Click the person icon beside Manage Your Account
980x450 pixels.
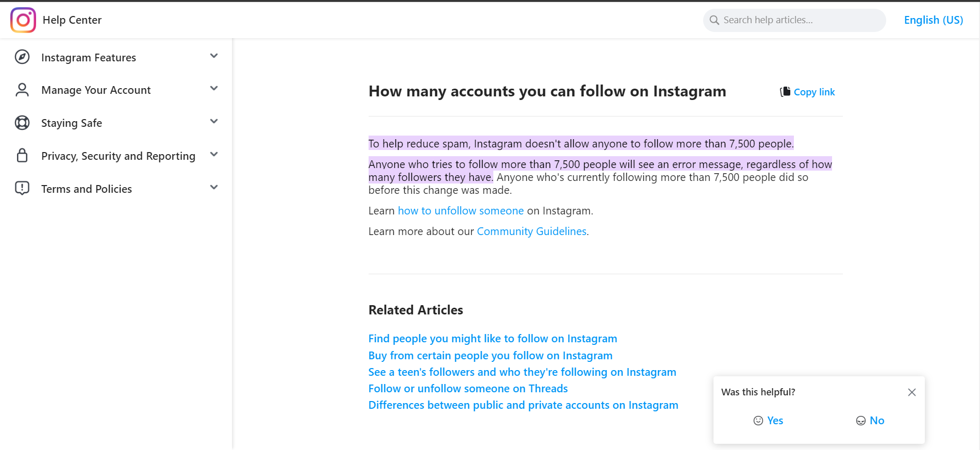[x=22, y=90]
